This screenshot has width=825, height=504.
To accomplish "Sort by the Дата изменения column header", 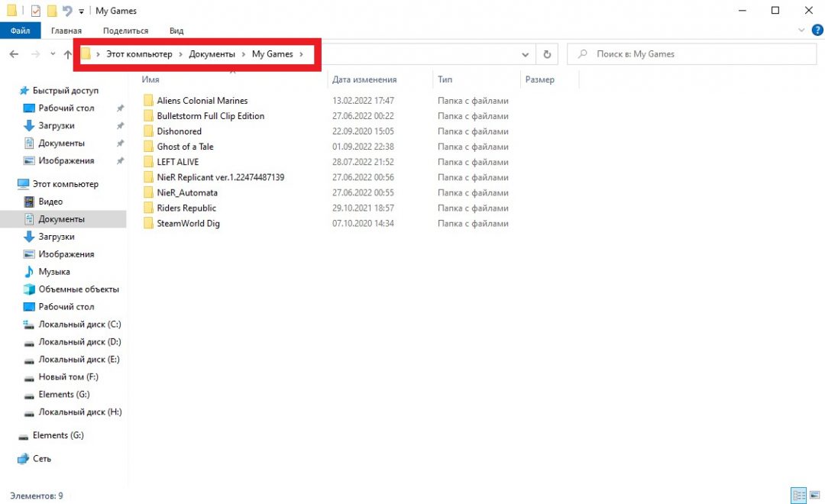I will coord(364,79).
